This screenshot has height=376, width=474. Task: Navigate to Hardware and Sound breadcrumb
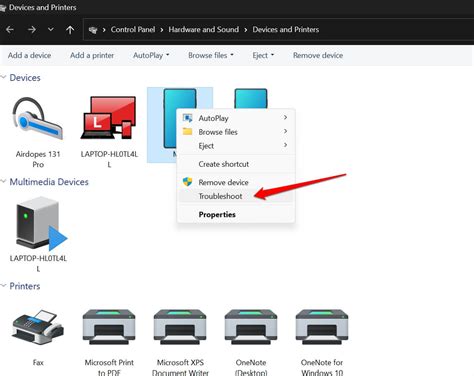pos(204,30)
